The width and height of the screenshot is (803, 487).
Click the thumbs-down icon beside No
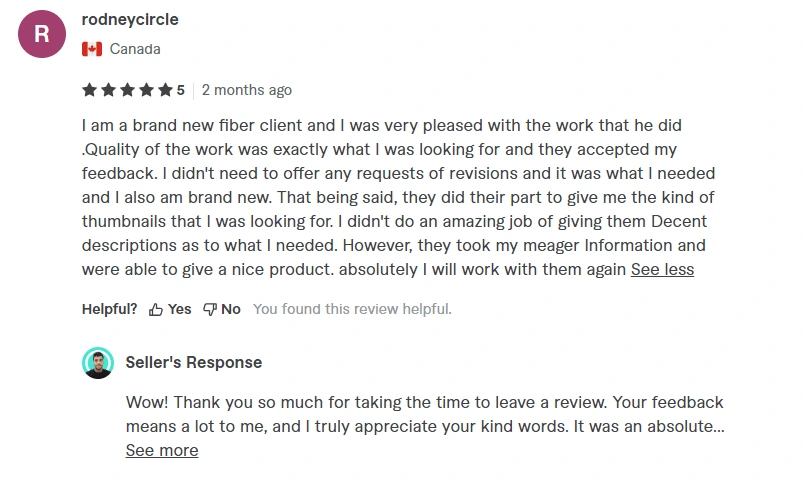(210, 310)
